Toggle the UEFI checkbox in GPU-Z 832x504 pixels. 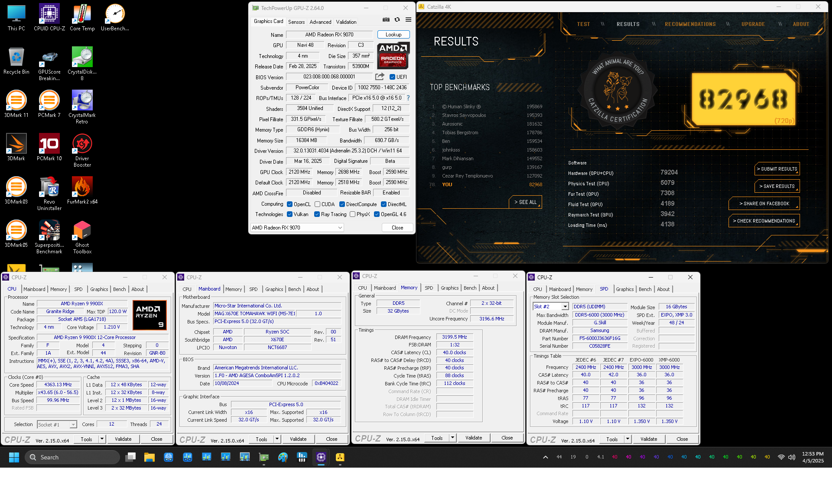tap(392, 77)
